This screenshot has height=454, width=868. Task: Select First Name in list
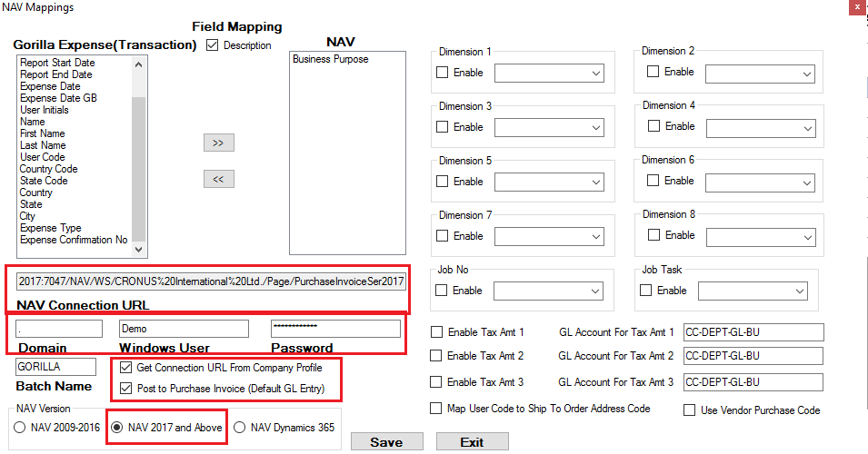43,133
